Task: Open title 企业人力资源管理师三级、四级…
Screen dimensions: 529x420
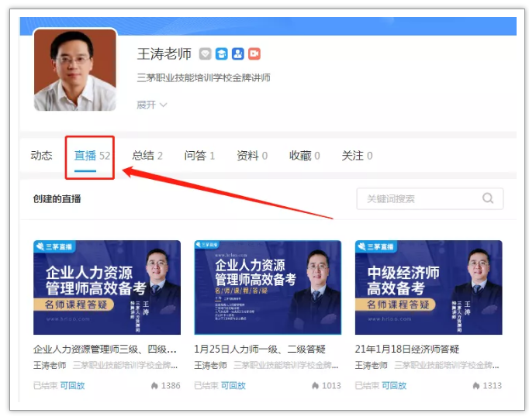Action: point(105,349)
